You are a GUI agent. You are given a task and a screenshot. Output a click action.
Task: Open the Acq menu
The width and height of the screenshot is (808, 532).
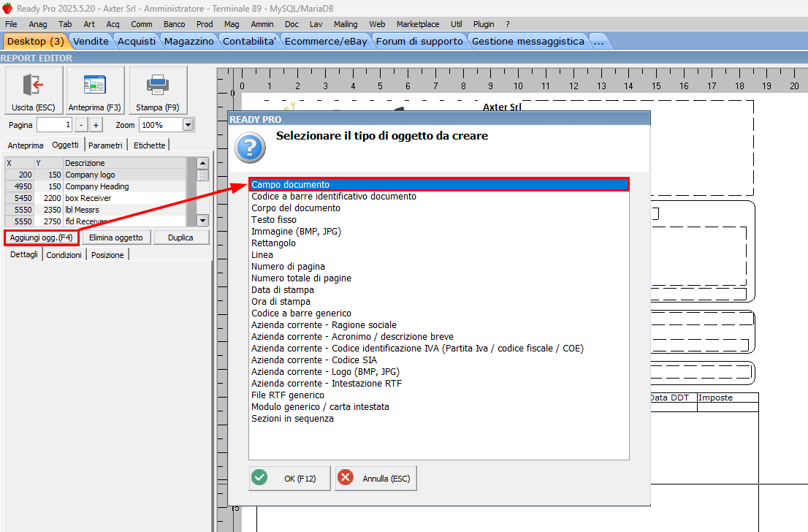113,24
